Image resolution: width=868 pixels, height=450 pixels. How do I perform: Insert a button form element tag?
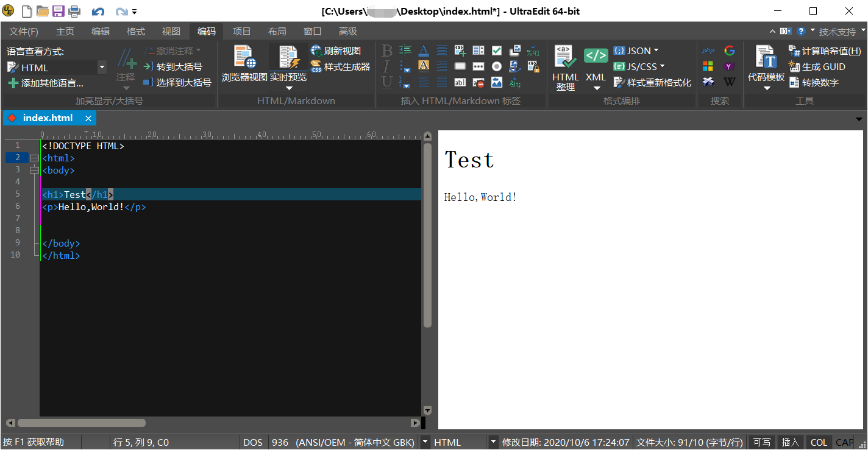click(460, 66)
